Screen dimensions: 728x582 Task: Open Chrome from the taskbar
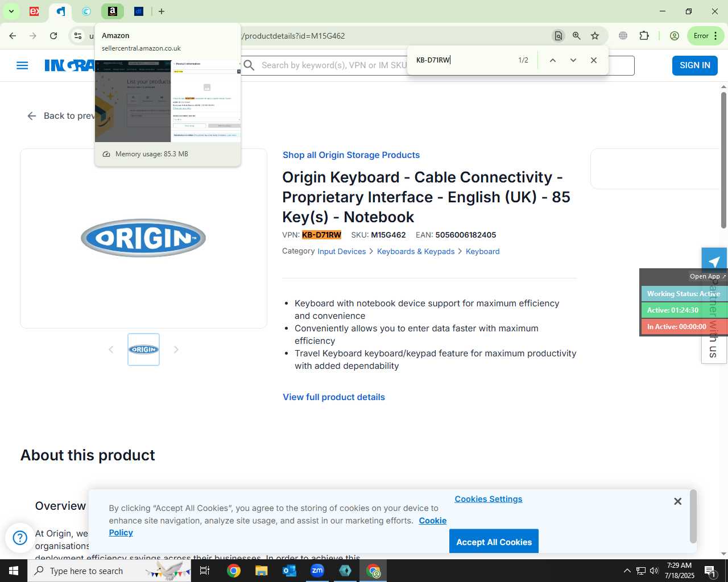click(x=234, y=571)
